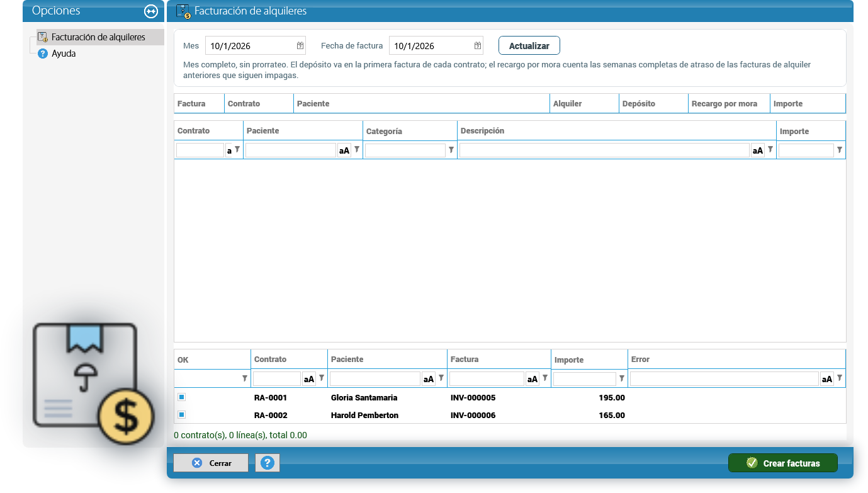868x493 pixels.
Task: Click patient name Gloria Santamaria
Action: (x=364, y=398)
